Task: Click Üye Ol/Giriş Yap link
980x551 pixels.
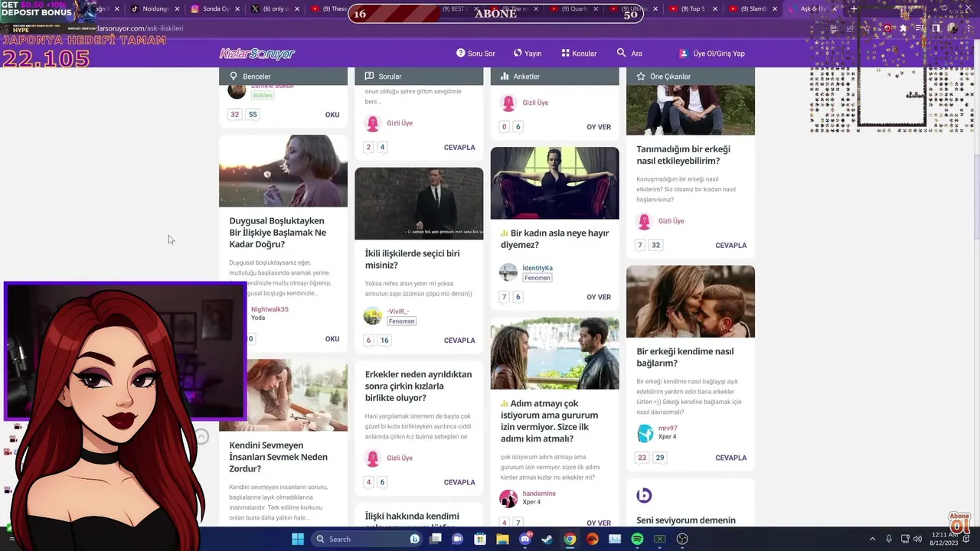Action: (712, 54)
